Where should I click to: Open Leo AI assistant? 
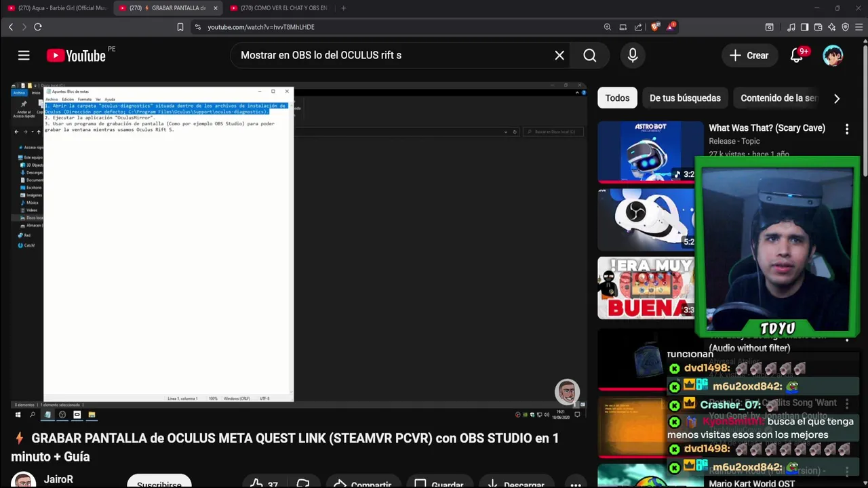point(831,27)
